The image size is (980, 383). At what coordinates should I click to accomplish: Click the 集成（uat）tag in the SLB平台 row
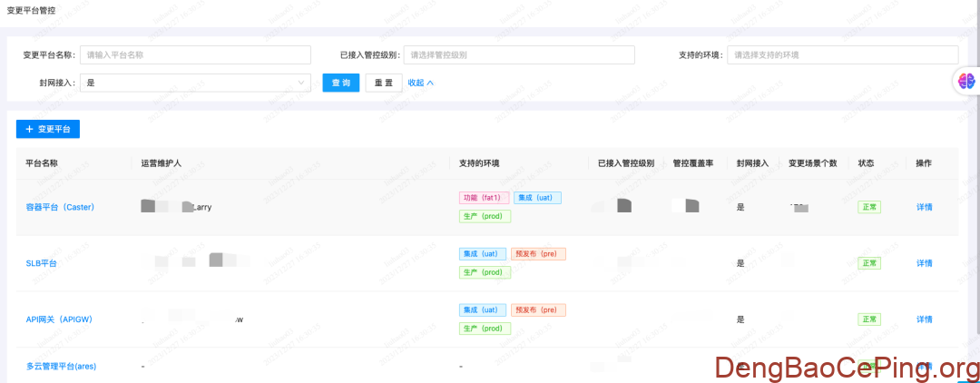coord(483,253)
